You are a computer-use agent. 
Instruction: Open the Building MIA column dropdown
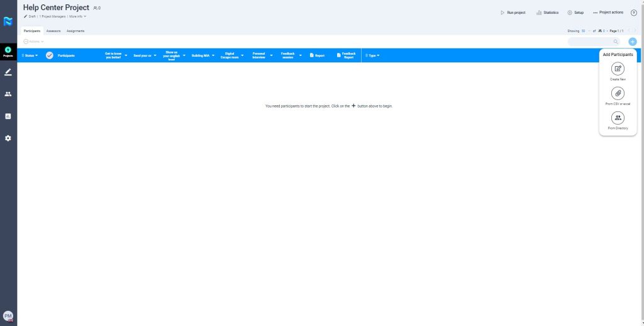pos(202,55)
